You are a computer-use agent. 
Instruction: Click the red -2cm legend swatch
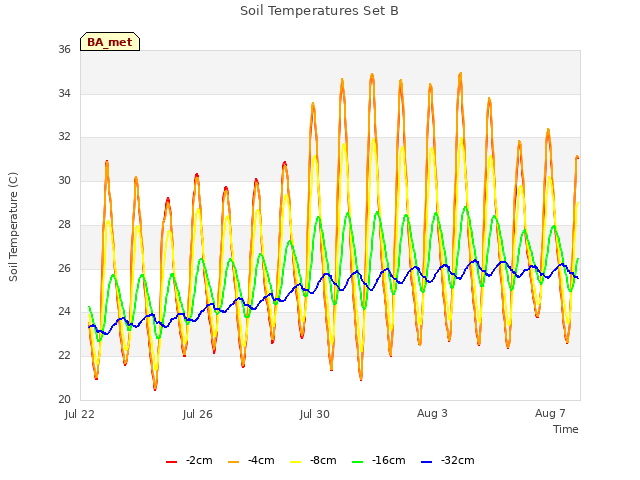171,462
